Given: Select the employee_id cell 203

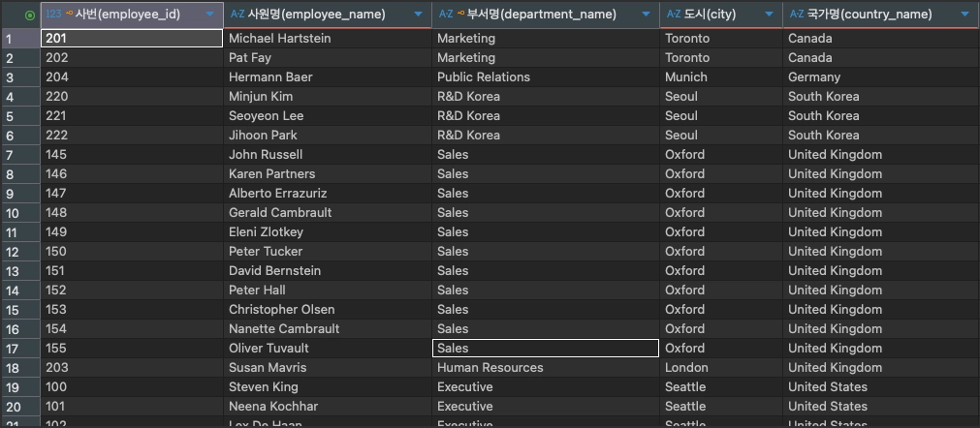Looking at the screenshot, I should coord(132,368).
